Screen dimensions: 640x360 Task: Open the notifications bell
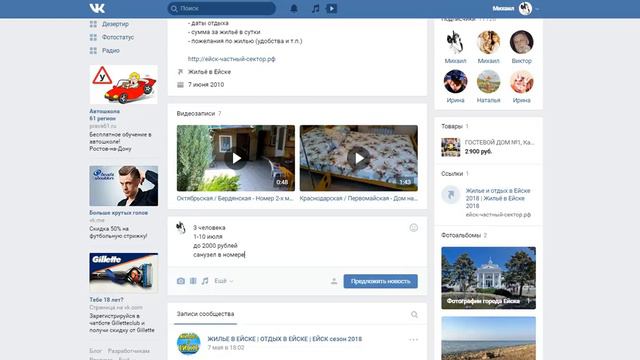tap(294, 8)
